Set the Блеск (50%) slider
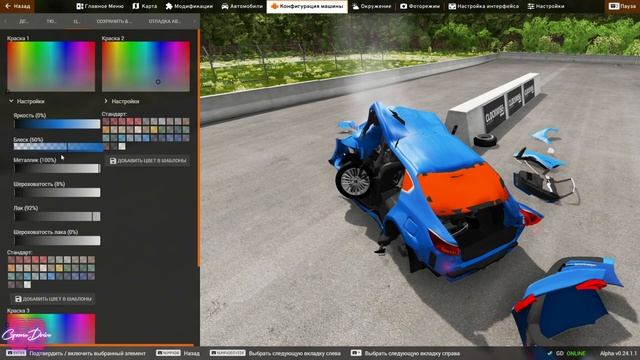This screenshot has height=360, width=640. (58, 147)
